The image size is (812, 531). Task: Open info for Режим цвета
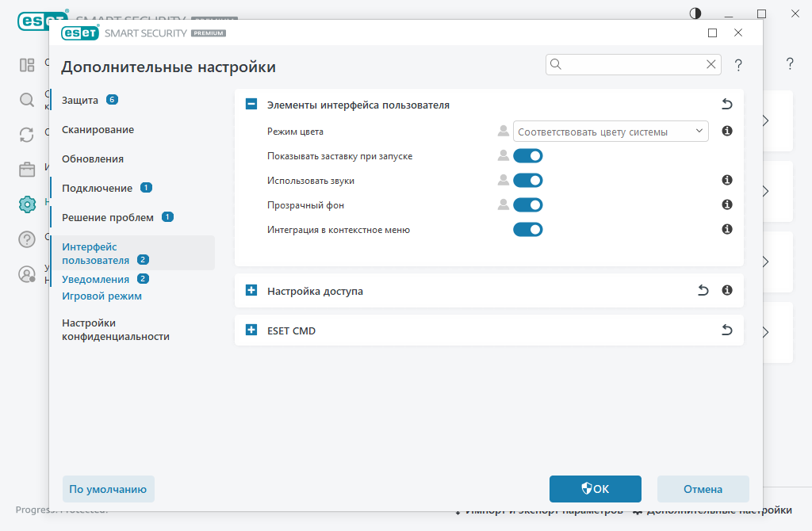727,131
